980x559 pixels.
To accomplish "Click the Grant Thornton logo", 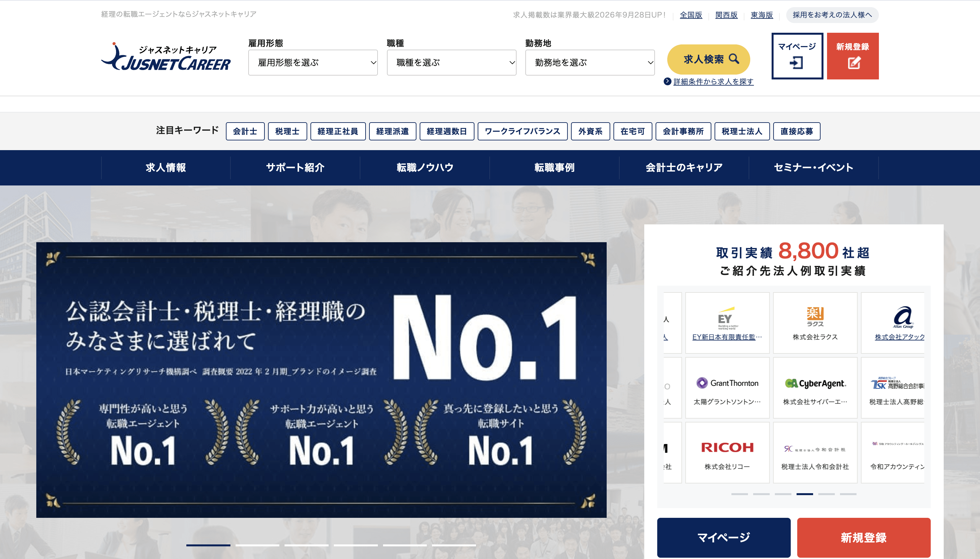I will [x=727, y=383].
